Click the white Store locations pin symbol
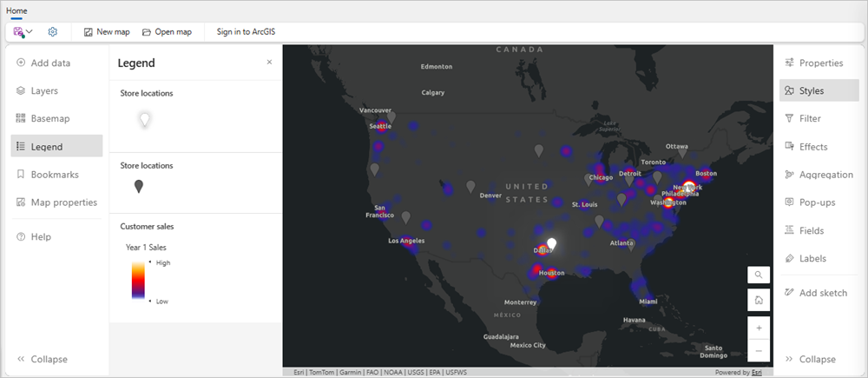The width and height of the screenshot is (868, 378). 144,118
